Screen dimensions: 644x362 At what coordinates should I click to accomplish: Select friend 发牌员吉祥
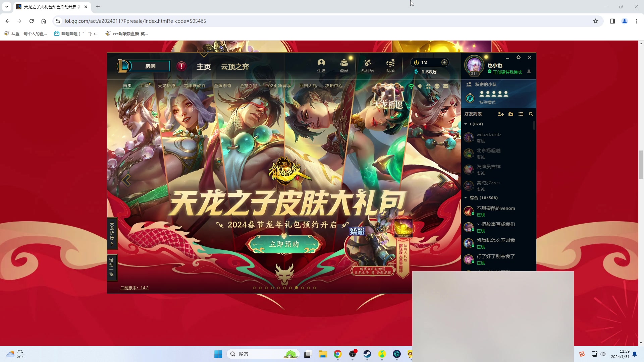pos(498,170)
